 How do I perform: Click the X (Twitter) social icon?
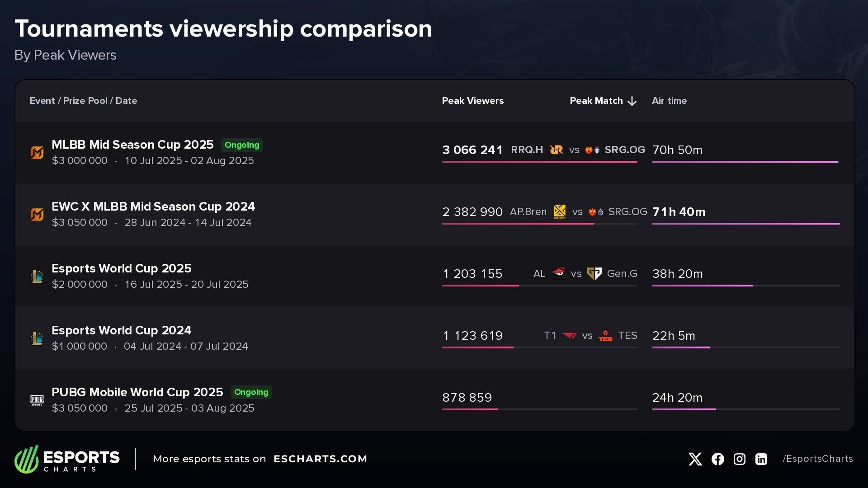pyautogui.click(x=695, y=459)
